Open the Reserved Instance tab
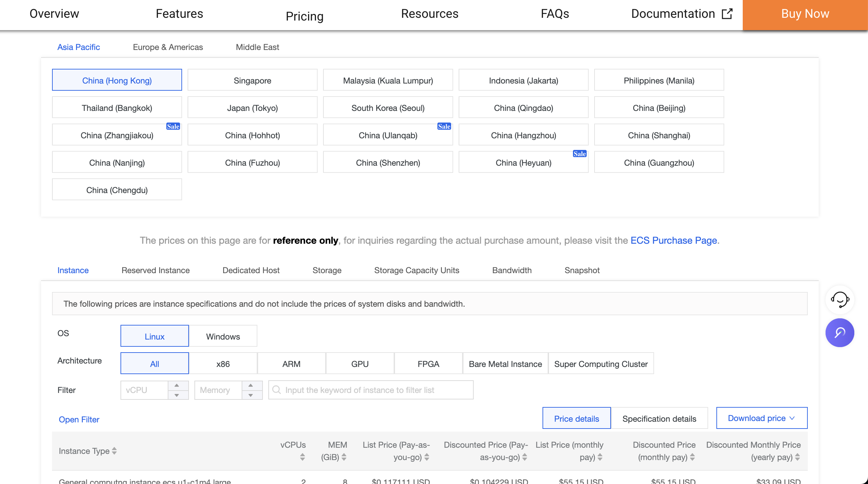The height and width of the screenshot is (484, 868). pyautogui.click(x=155, y=270)
